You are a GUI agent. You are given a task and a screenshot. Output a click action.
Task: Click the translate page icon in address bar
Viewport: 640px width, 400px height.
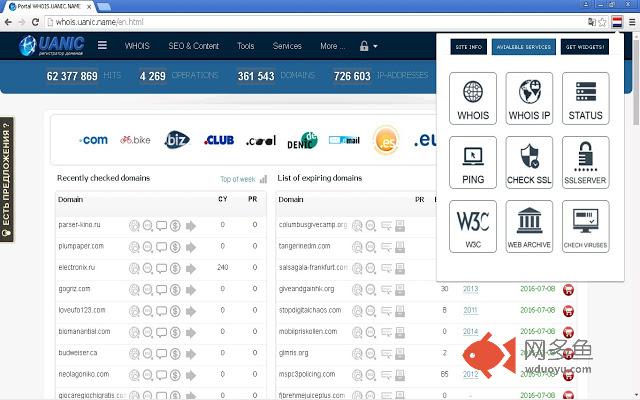(591, 22)
